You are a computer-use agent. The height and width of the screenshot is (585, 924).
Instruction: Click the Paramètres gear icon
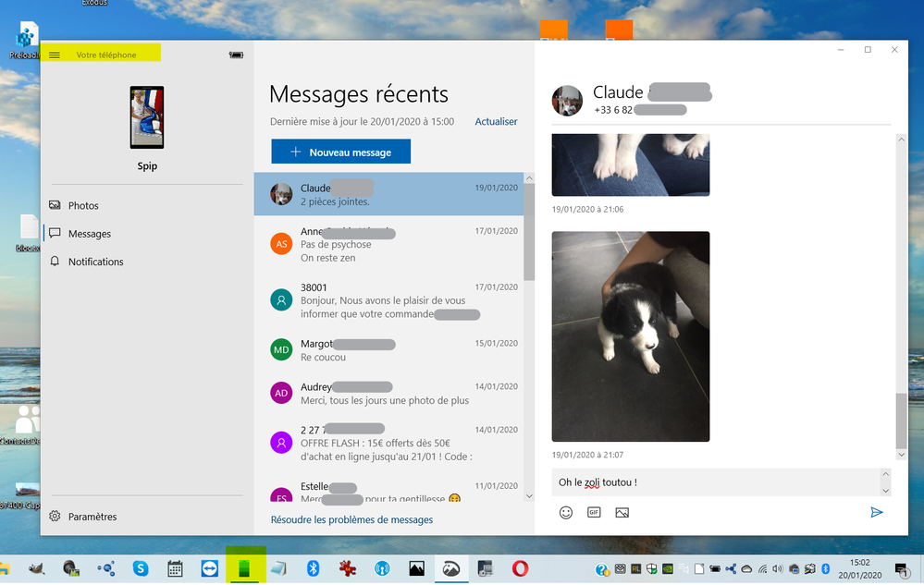55,516
